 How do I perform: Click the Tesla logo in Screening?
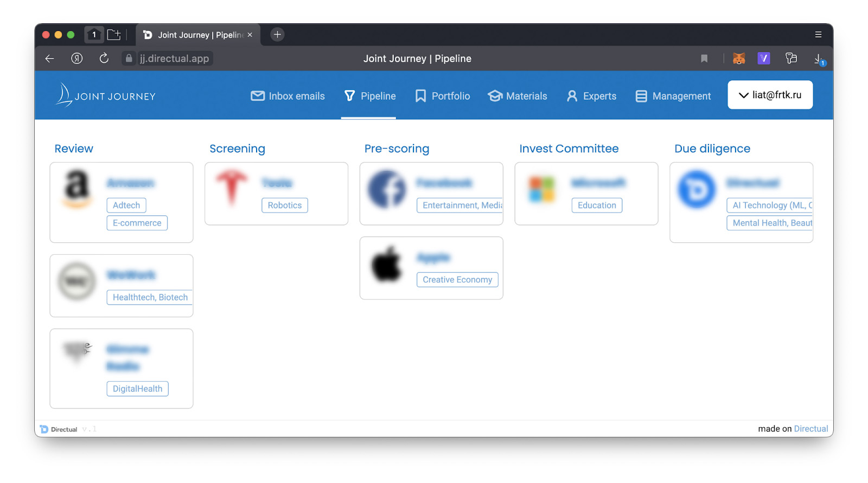pos(232,188)
